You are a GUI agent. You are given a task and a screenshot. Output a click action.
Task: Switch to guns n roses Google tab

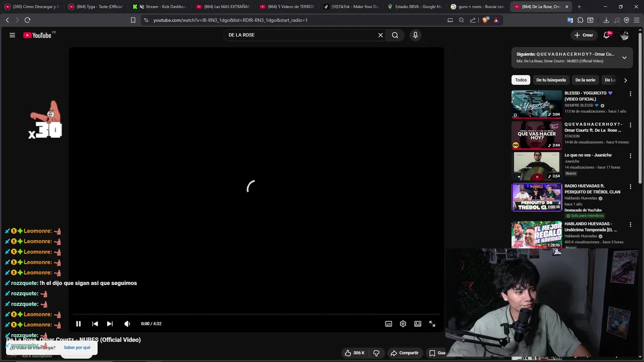coord(477,7)
